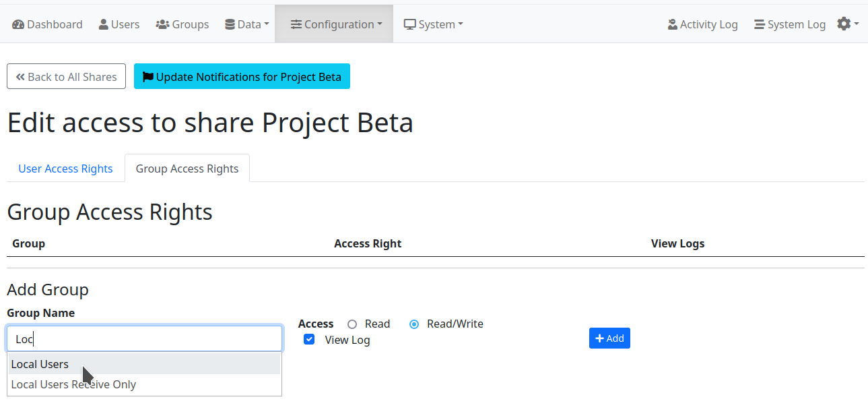
Task: Select the Read access radio button
Action: click(x=351, y=324)
